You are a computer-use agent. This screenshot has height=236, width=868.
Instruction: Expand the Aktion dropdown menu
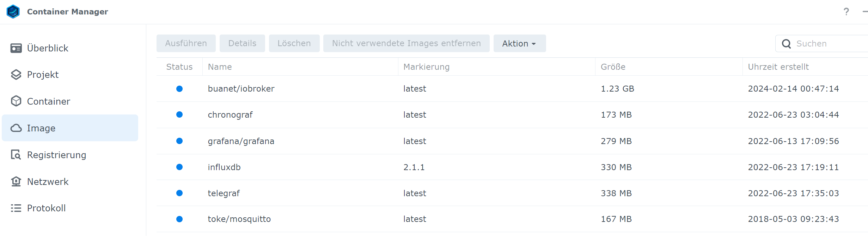[x=519, y=43]
